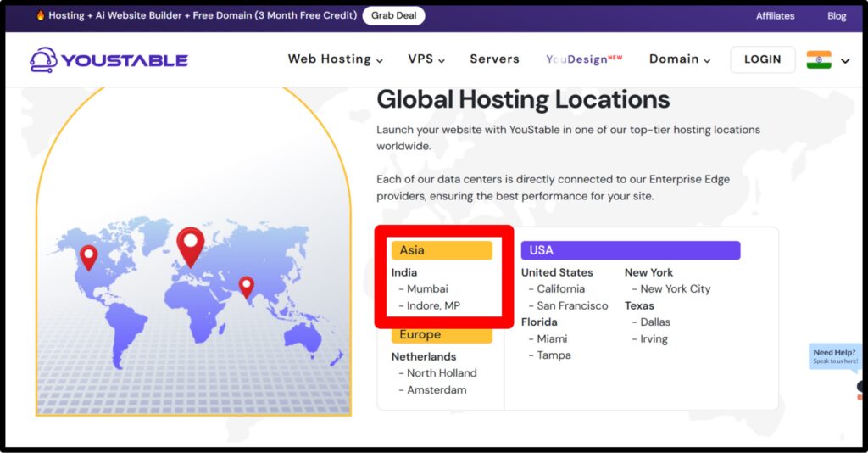Image resolution: width=868 pixels, height=453 pixels.
Task: Click the Florida heading
Action: coord(539,322)
